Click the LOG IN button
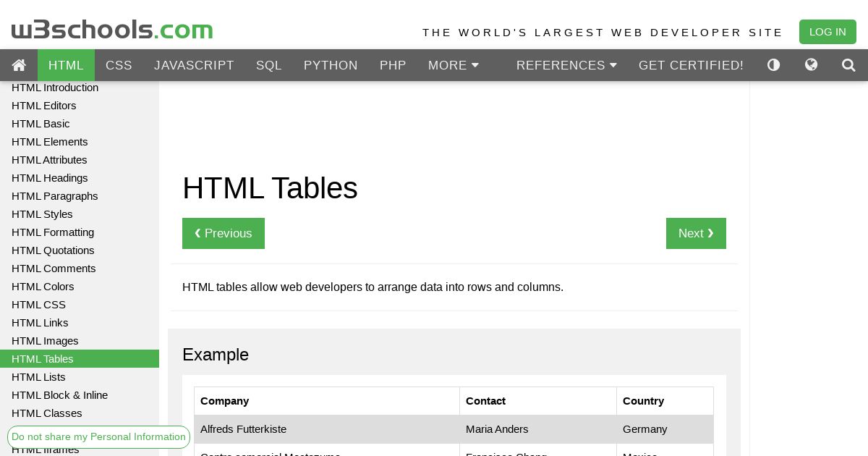This screenshot has height=456, width=868. [827, 32]
